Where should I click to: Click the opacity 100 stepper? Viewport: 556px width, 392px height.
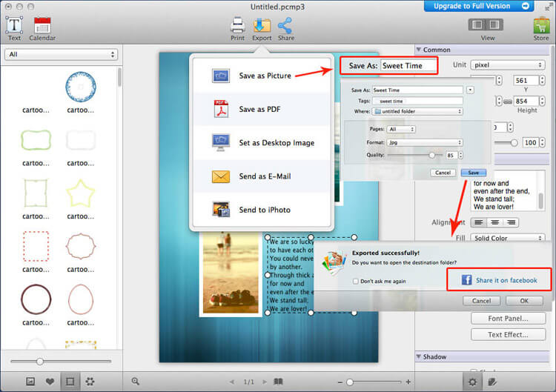click(x=542, y=142)
